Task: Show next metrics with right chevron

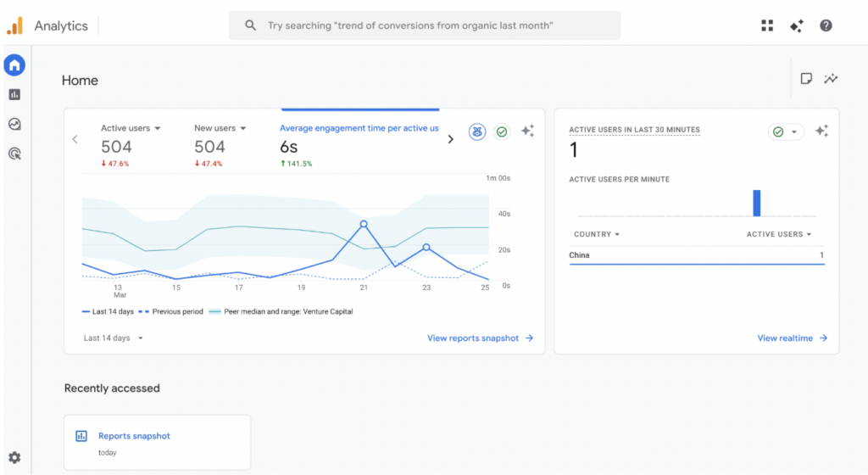Action: tap(451, 139)
